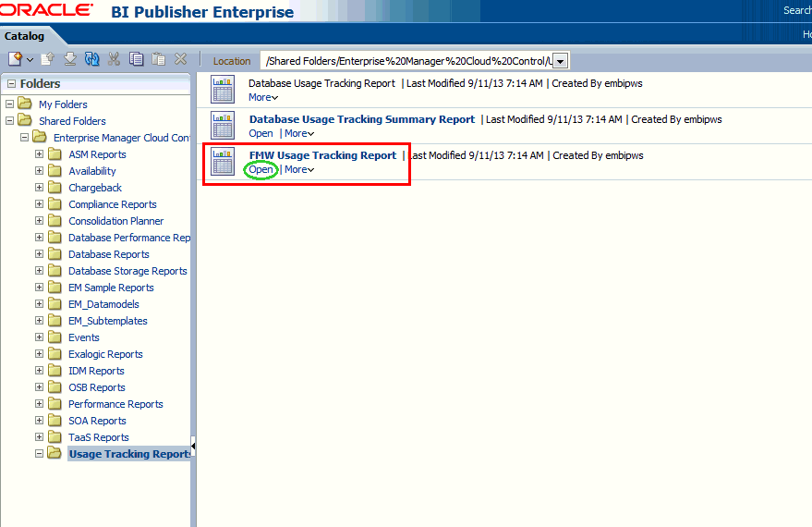Expand the Compliance Reports folder node
Image resolution: width=812 pixels, height=527 pixels.
pos(39,203)
